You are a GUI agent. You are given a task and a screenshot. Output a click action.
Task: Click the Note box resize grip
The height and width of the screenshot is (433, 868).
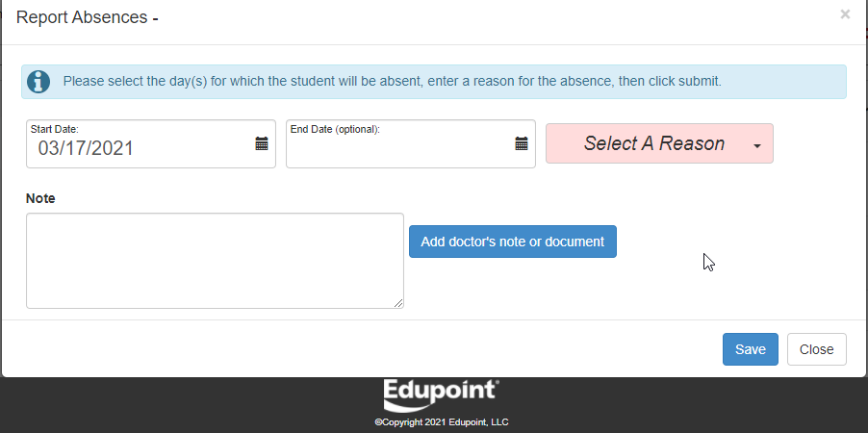pyautogui.click(x=398, y=303)
